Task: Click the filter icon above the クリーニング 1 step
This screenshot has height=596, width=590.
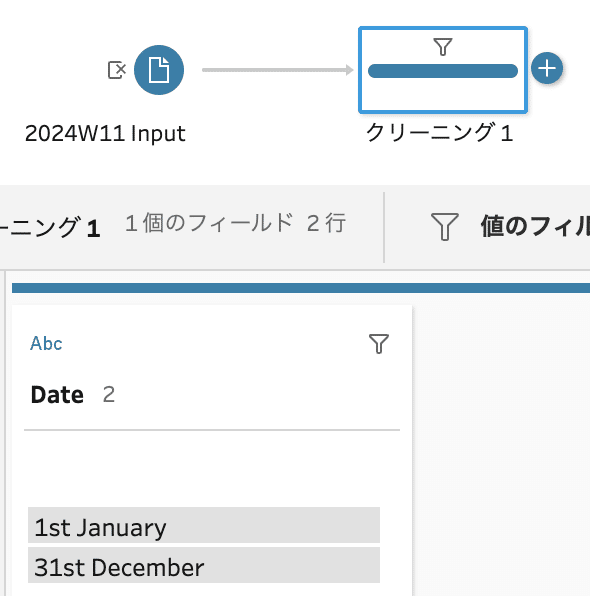Action: (x=443, y=47)
